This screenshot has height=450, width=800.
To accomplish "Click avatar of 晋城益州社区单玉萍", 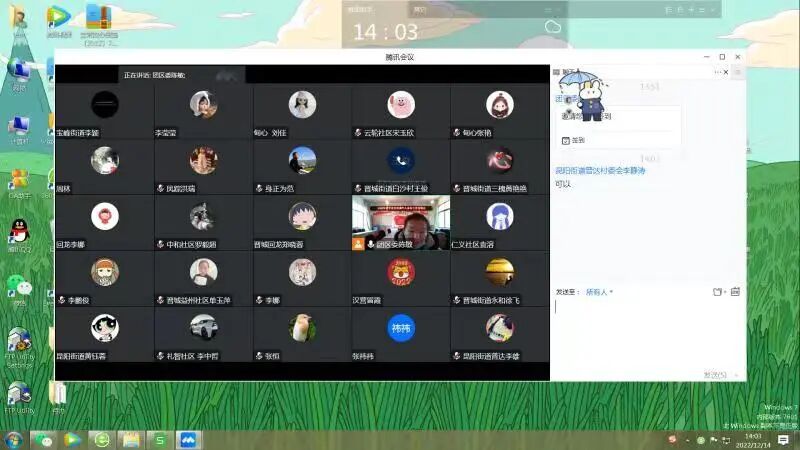I will click(203, 271).
